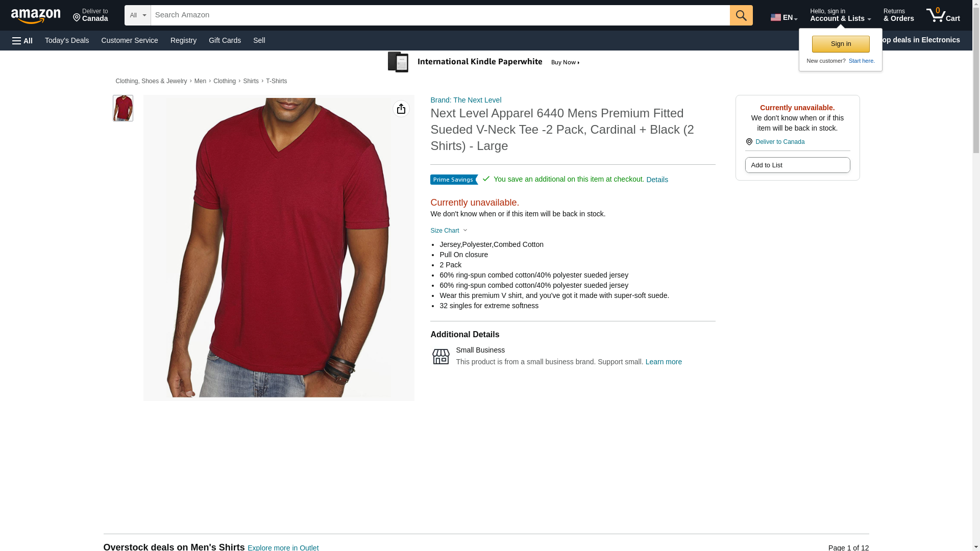Expand the Size Chart section
Screen dimensions: 980x551
point(449,231)
